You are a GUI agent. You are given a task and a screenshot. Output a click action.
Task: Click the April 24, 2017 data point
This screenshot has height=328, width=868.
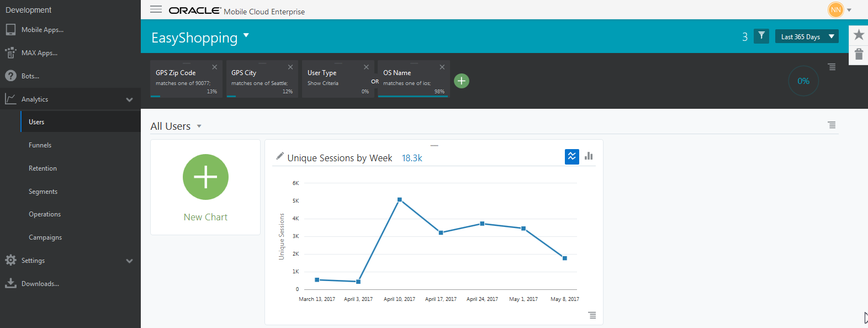click(x=482, y=224)
